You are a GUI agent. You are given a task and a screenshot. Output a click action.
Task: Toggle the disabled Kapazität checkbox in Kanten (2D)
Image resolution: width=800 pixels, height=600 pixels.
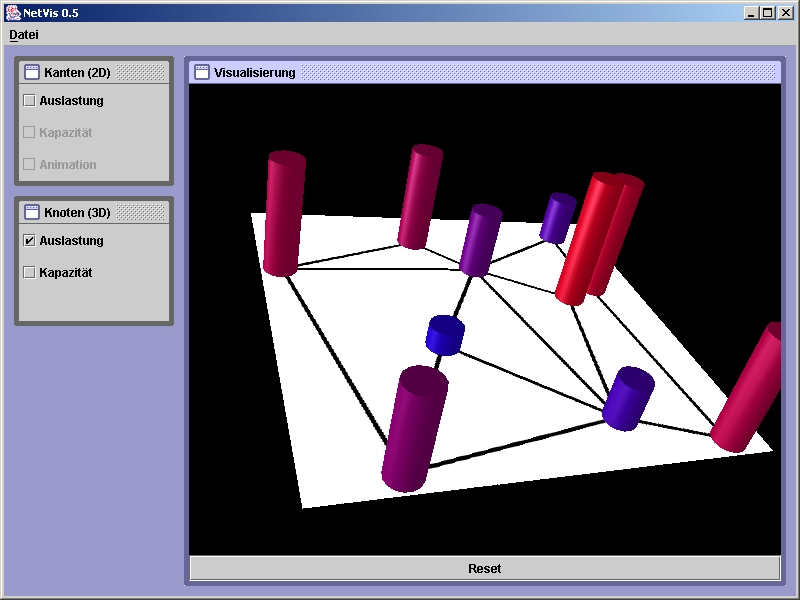pos(30,133)
